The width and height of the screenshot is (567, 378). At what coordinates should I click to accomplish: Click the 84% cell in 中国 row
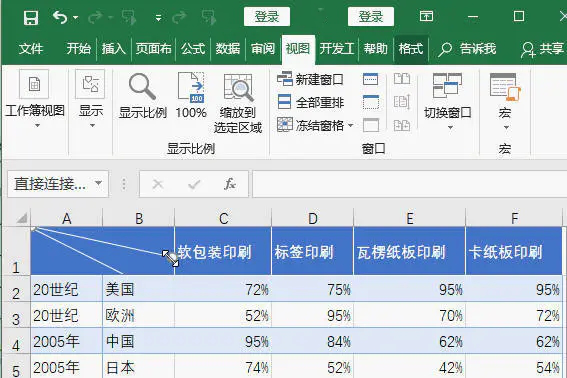click(313, 341)
